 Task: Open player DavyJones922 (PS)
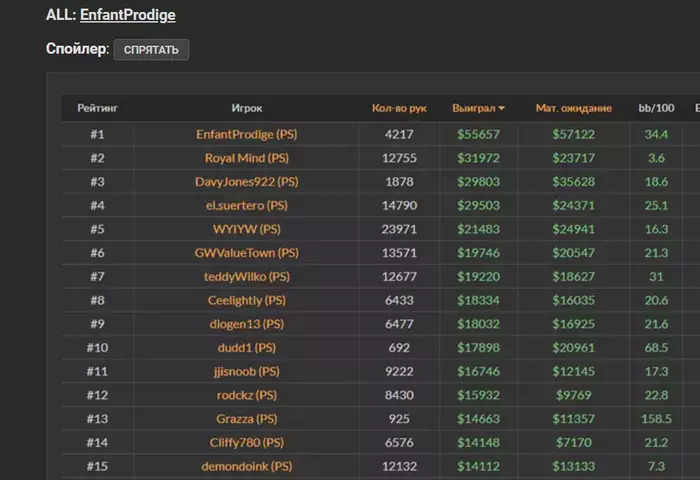pos(247,182)
